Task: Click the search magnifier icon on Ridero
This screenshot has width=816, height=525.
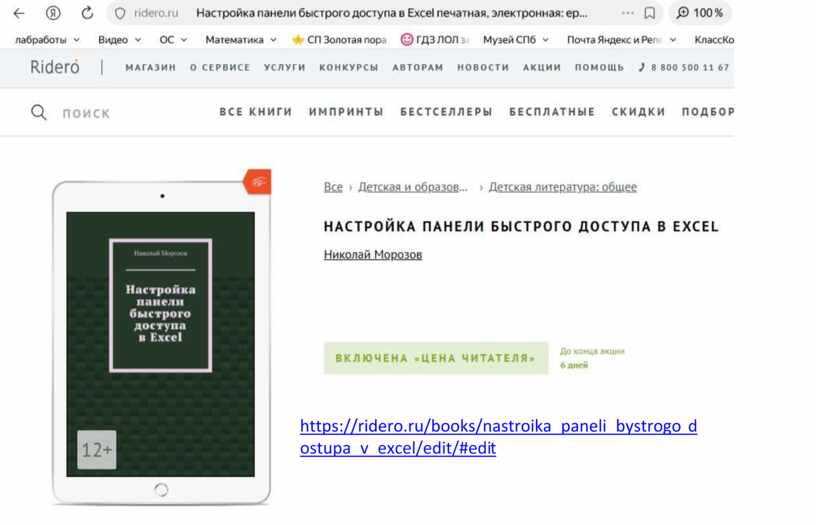Action: pyautogui.click(x=39, y=113)
